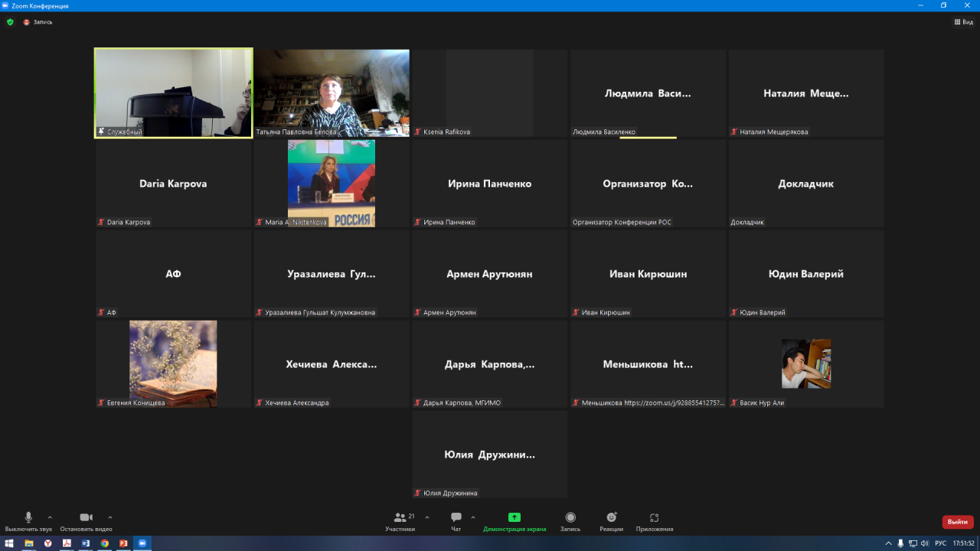Click the green encryption shield icon
Image resolution: width=980 pixels, height=551 pixels.
[10, 22]
